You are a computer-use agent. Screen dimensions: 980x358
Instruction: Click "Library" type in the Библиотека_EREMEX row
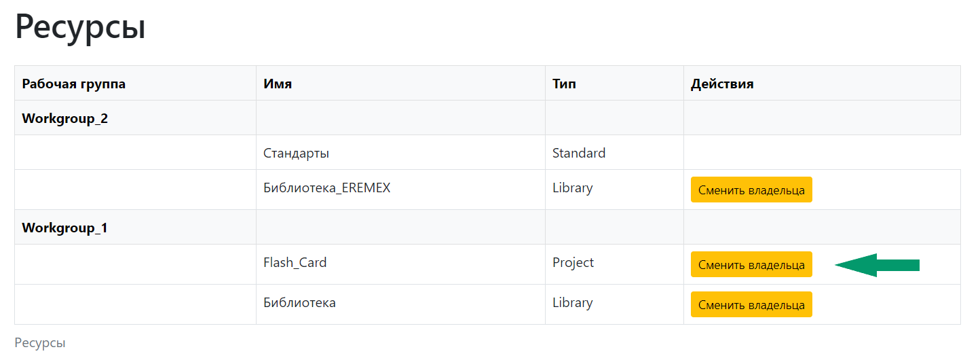click(x=572, y=188)
